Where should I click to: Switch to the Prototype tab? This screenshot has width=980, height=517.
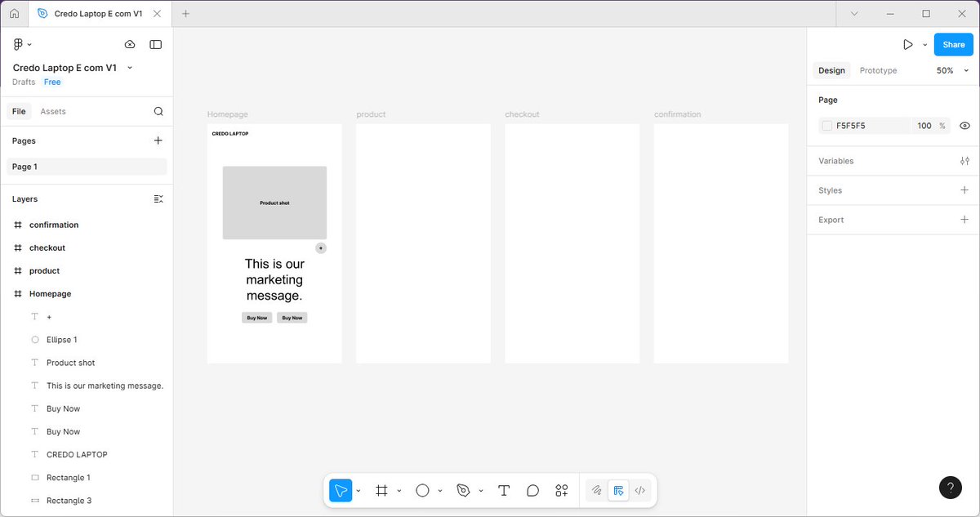878,71
